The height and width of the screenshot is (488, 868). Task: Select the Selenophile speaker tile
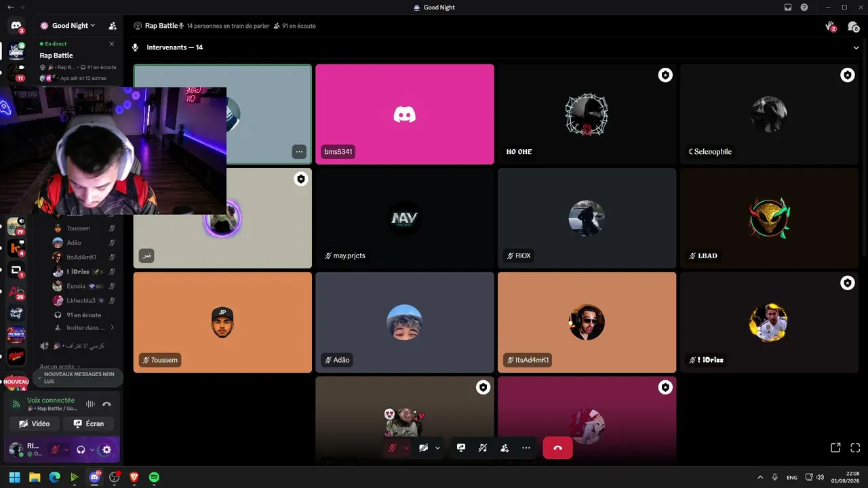770,114
